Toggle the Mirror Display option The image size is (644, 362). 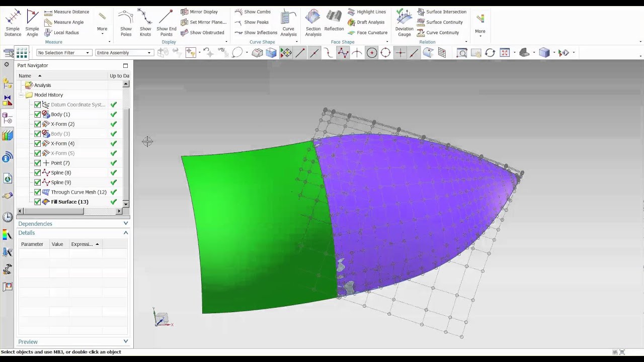tap(199, 12)
